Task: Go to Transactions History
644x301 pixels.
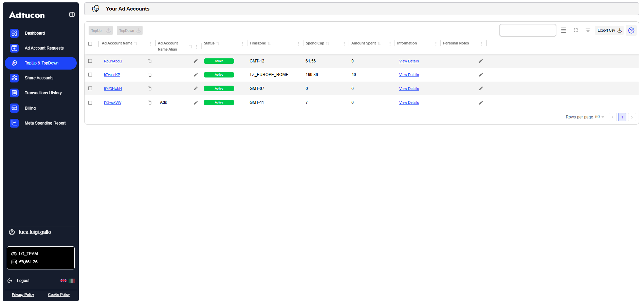Action: (x=43, y=93)
